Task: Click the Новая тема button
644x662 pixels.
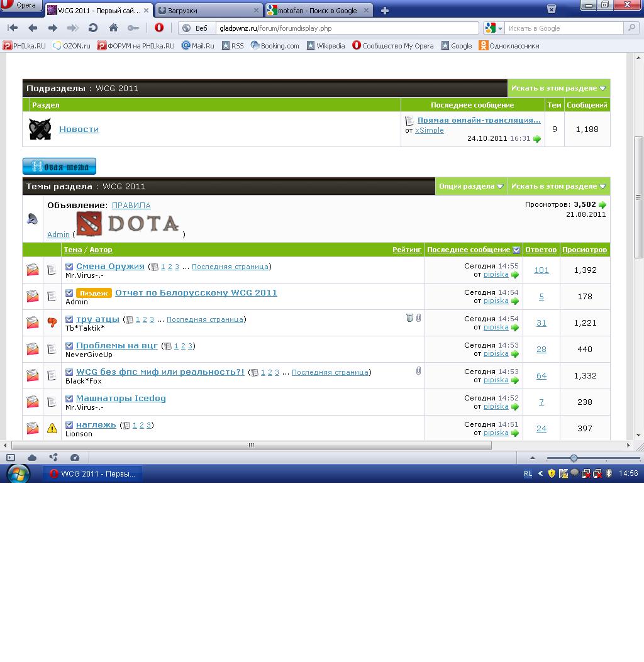Action: [59, 167]
